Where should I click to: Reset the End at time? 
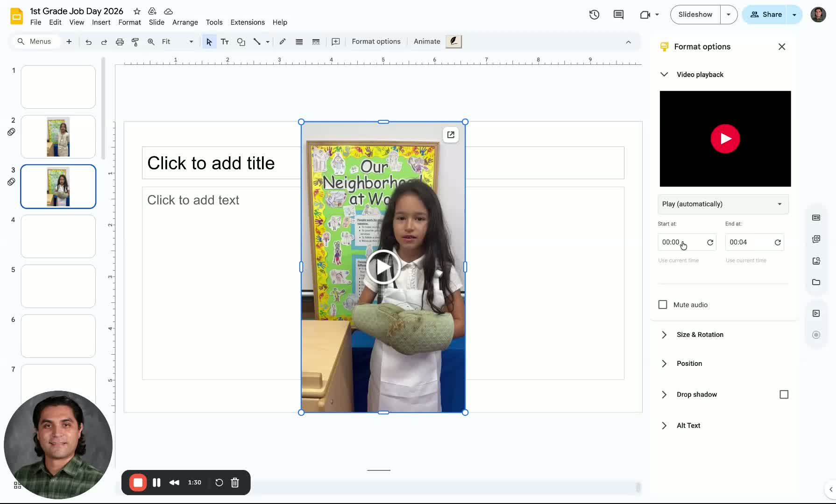point(778,242)
